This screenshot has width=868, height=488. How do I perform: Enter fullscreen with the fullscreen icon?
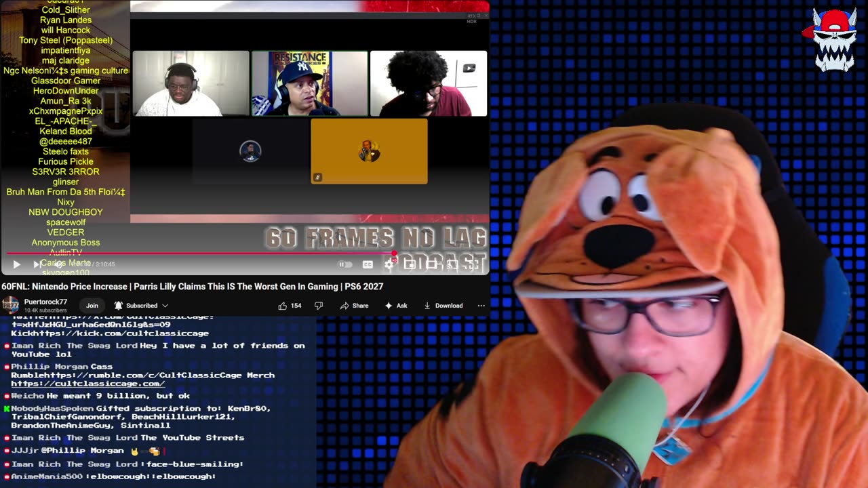click(473, 264)
